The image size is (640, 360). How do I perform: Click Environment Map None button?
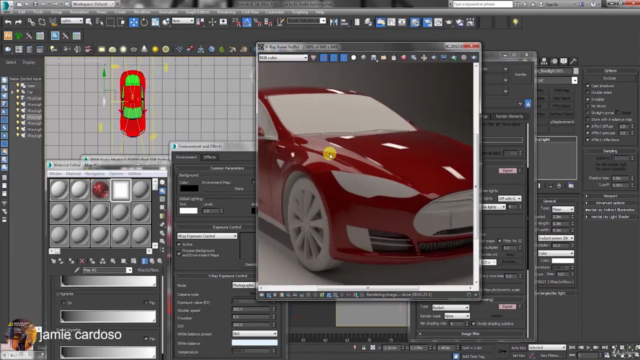[x=239, y=189]
